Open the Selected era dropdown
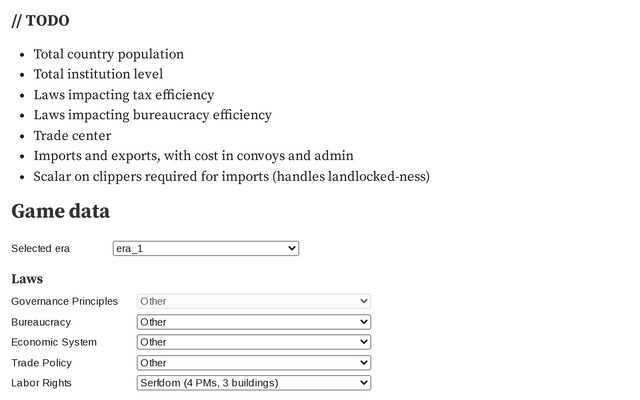This screenshot has width=640, height=400. [x=206, y=248]
